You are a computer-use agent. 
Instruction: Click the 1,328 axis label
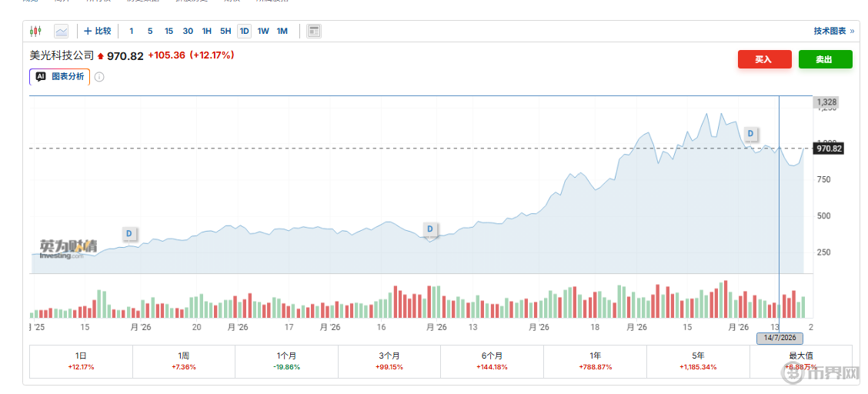pos(826,102)
